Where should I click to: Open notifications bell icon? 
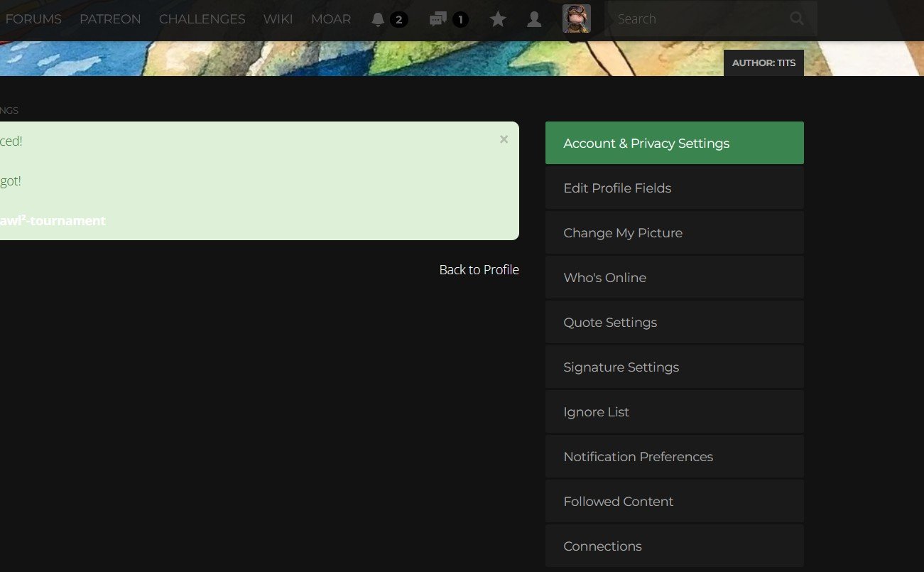(378, 19)
